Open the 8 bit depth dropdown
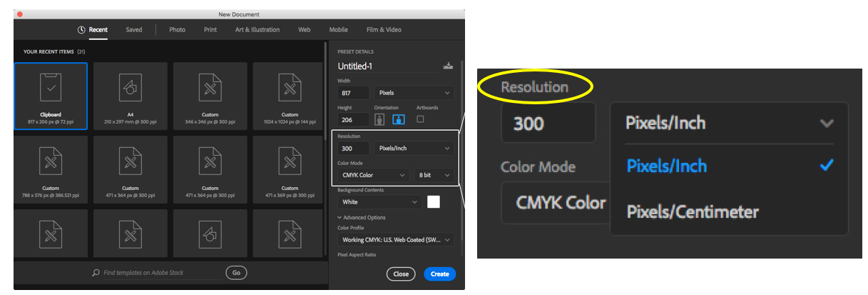Screen dimensions: 868x295 click(x=434, y=175)
